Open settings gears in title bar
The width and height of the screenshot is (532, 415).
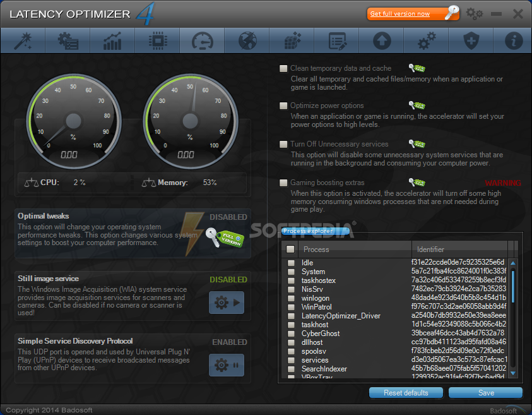[474, 14]
